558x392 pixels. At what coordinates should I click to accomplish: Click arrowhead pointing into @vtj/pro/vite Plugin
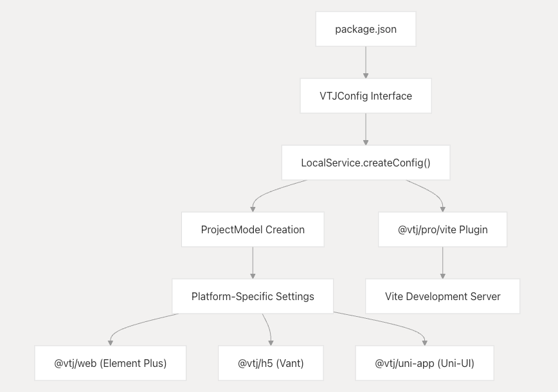[443, 209]
